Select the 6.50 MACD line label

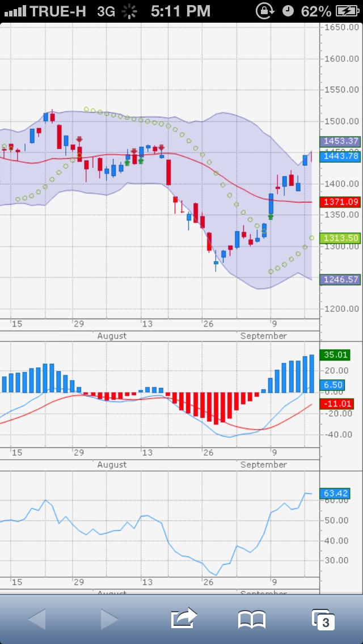point(332,385)
